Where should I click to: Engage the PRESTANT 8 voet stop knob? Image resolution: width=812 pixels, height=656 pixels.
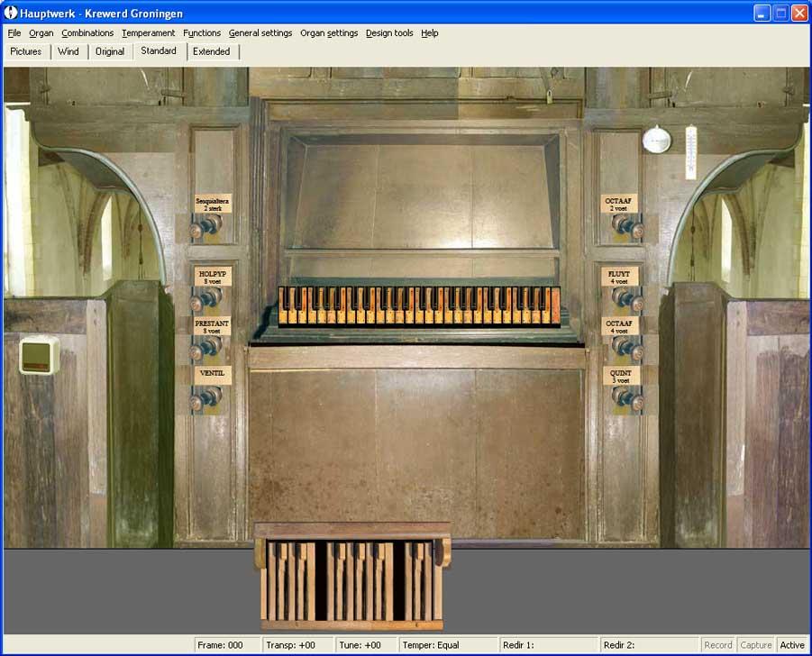pos(211,347)
